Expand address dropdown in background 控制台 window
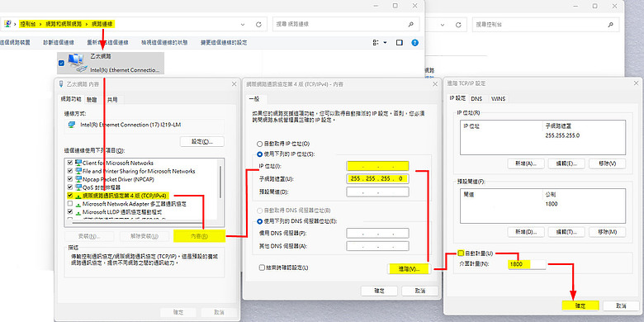 pos(442,25)
